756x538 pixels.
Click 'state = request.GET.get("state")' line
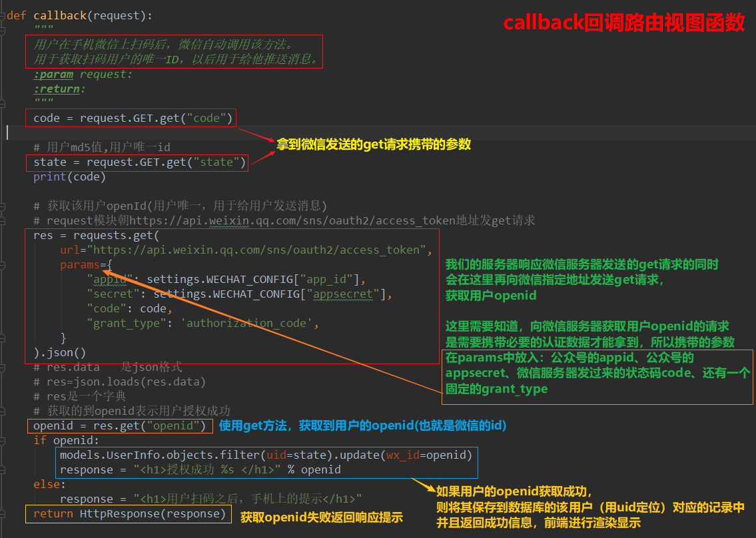(140, 162)
